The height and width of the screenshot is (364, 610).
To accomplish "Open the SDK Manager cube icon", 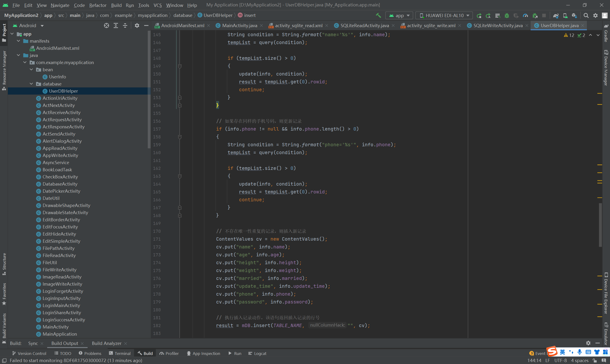I will [574, 15].
